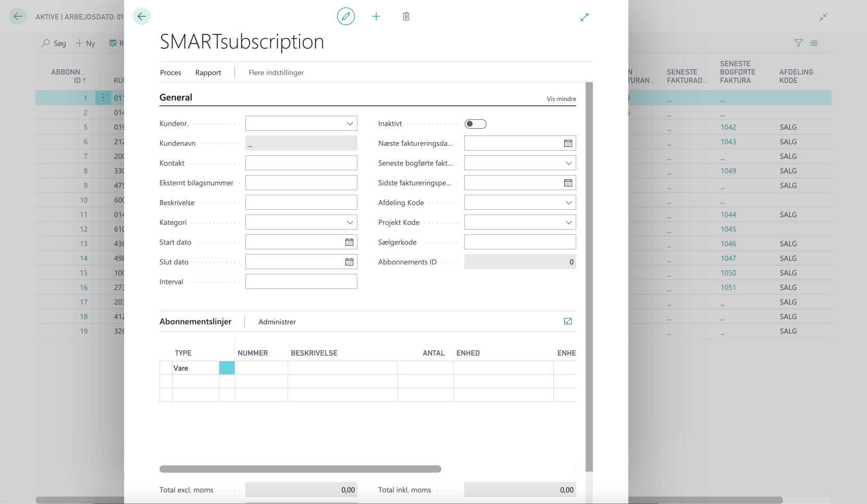Open calendar picker for Sidste faktureringsperiode
867x504 pixels.
pyautogui.click(x=568, y=183)
